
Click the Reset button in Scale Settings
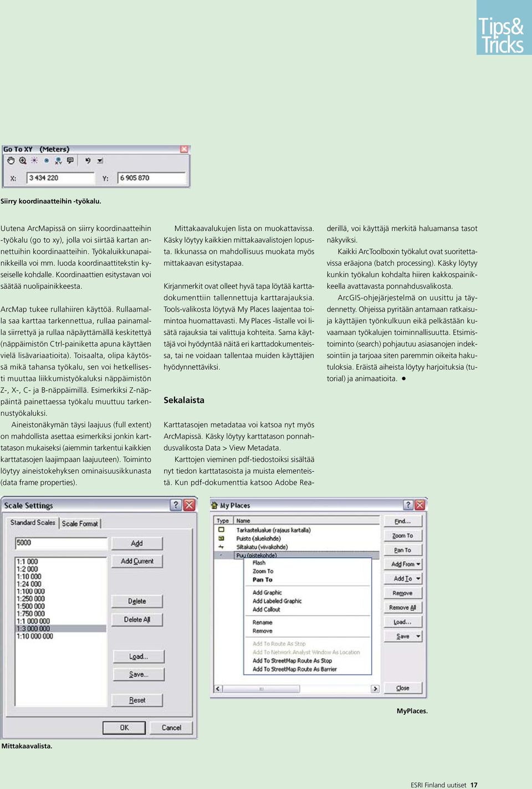(x=137, y=700)
